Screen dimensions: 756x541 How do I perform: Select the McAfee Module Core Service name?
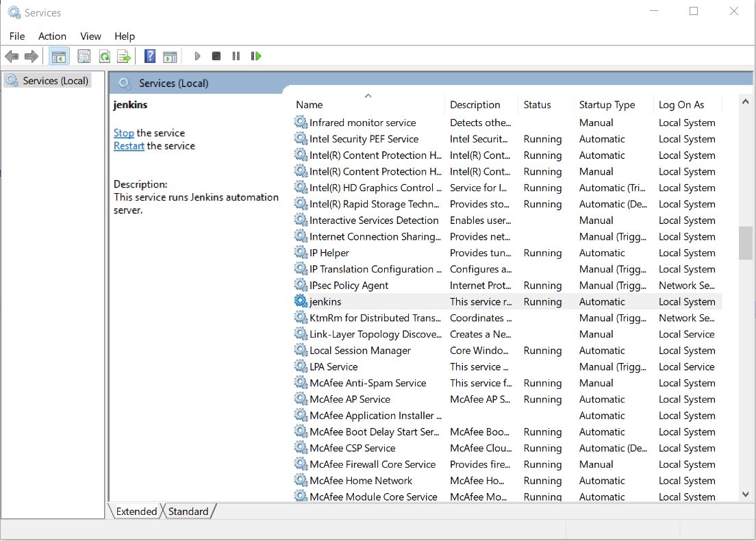pyautogui.click(x=374, y=496)
